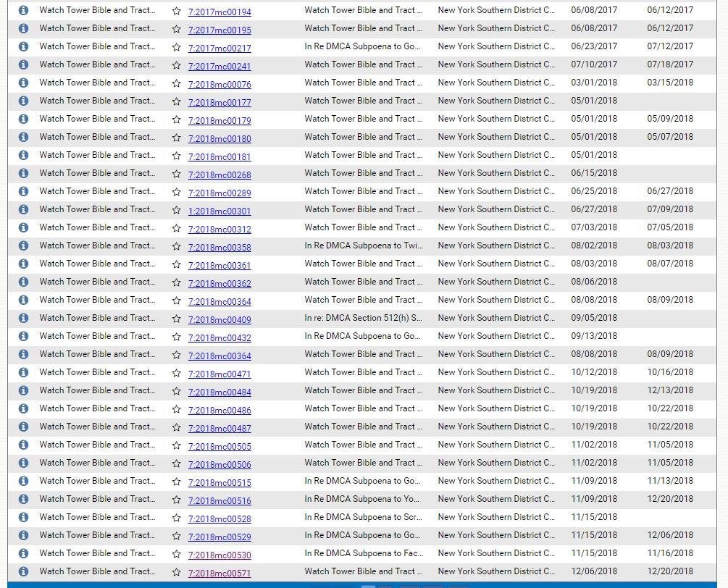
Task: Select filed date 09/13/2018
Action: click(x=594, y=335)
